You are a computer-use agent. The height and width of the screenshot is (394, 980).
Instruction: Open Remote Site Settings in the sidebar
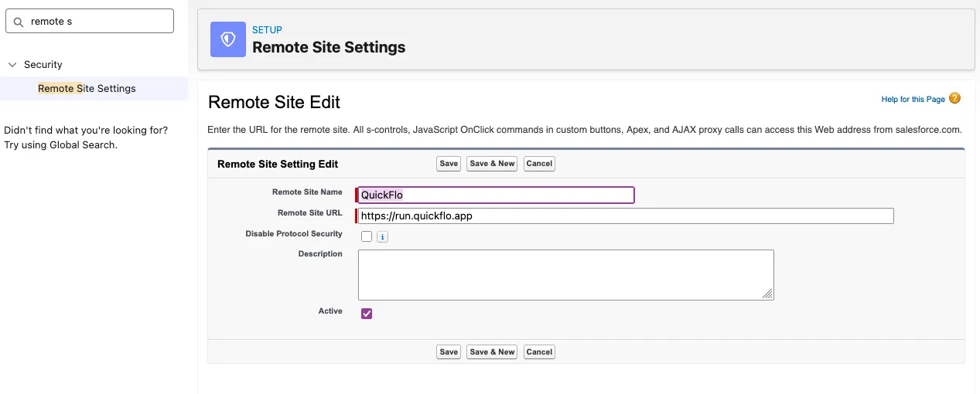pos(87,89)
